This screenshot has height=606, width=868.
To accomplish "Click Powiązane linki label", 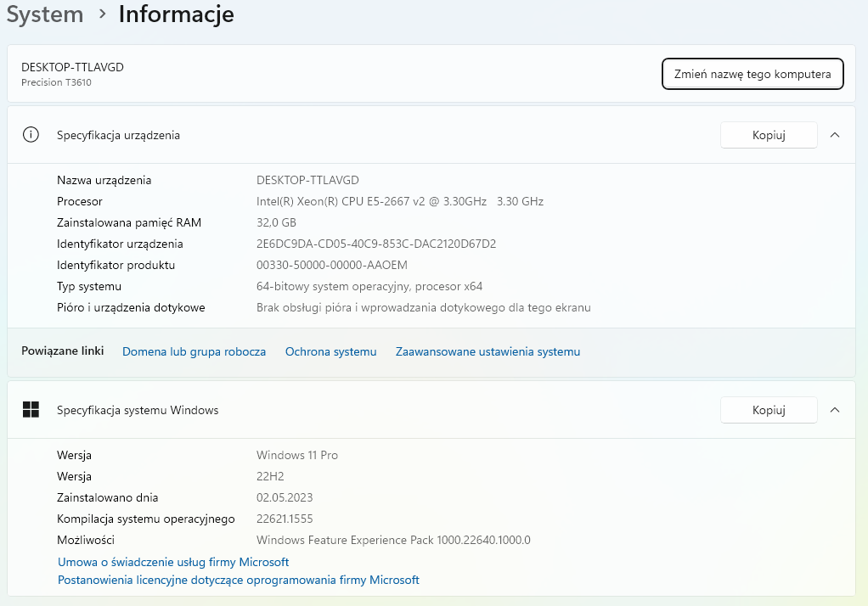I will pos(63,351).
